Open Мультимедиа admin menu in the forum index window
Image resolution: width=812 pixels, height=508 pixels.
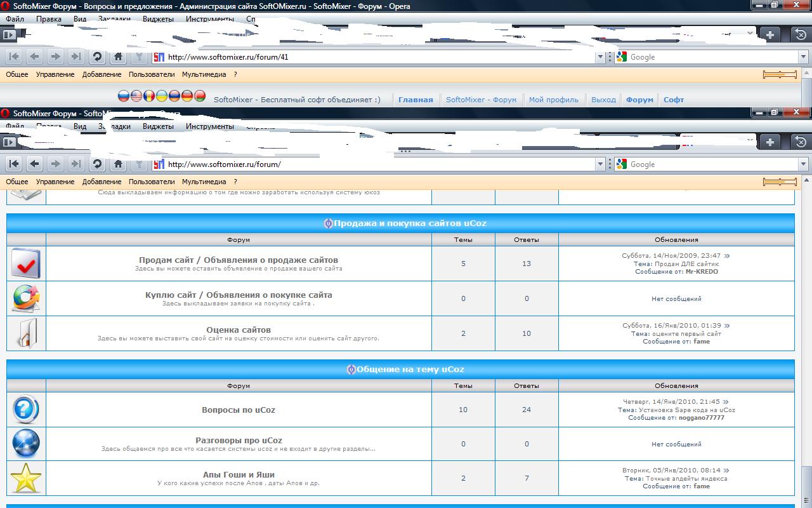tap(204, 182)
